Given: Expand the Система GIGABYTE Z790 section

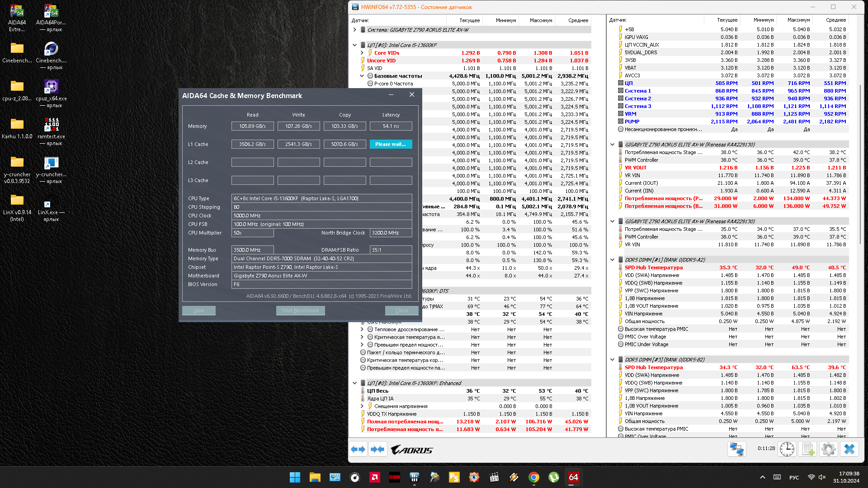Looking at the screenshot, I should coord(355,30).
